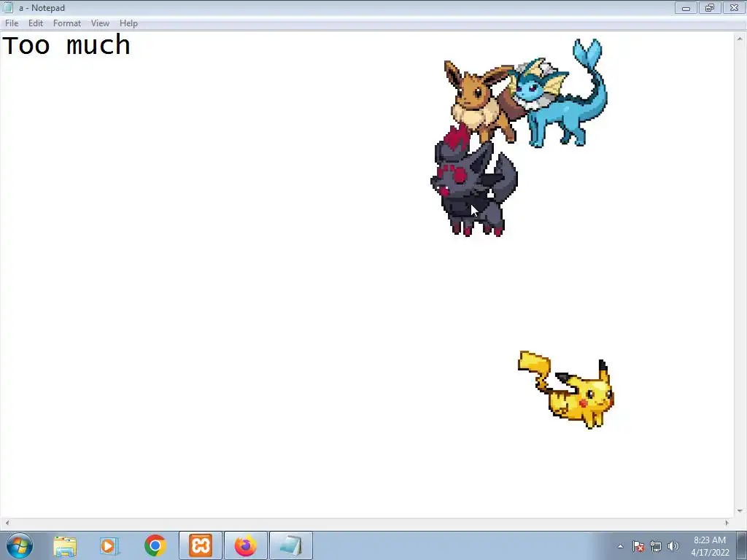Click the Notepad icon in the title bar
The height and width of the screenshot is (560, 747).
pyautogui.click(x=7, y=7)
